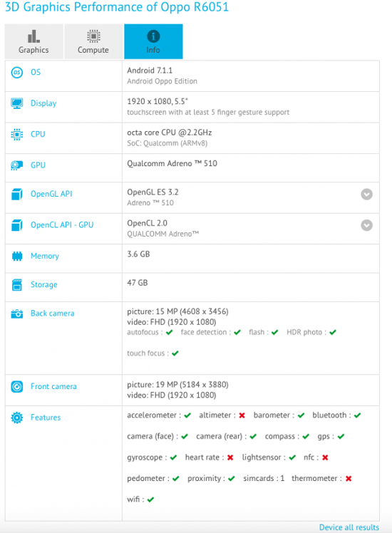392x533 pixels.
Task: Click the Back camera icon
Action: [x=17, y=314]
